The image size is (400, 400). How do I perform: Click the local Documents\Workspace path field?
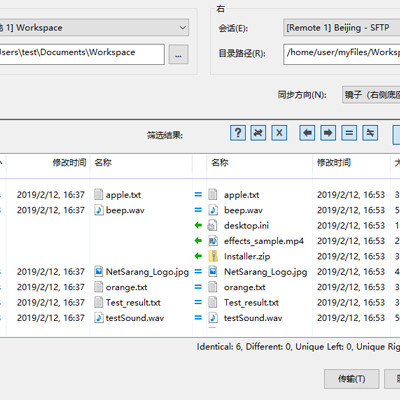[x=82, y=54]
